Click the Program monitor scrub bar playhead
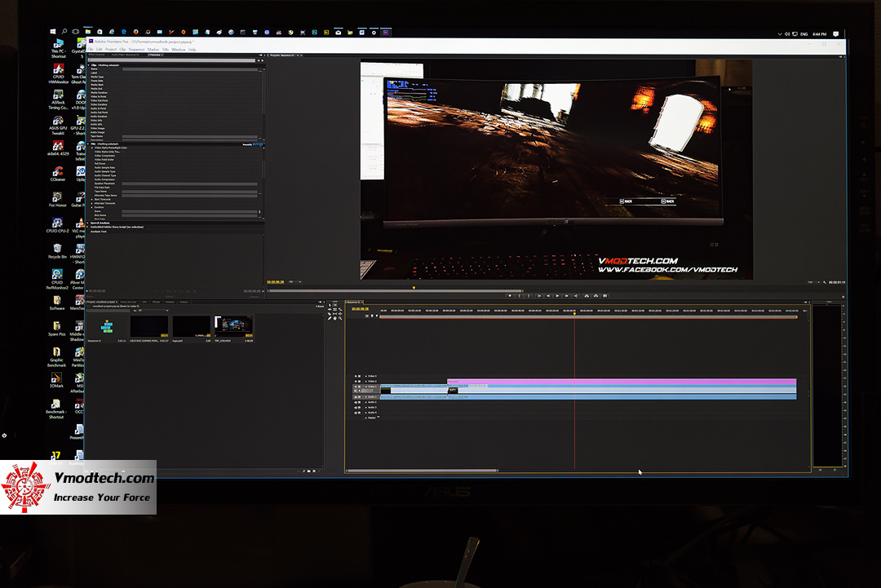Image resolution: width=881 pixels, height=588 pixels. pyautogui.click(x=414, y=288)
